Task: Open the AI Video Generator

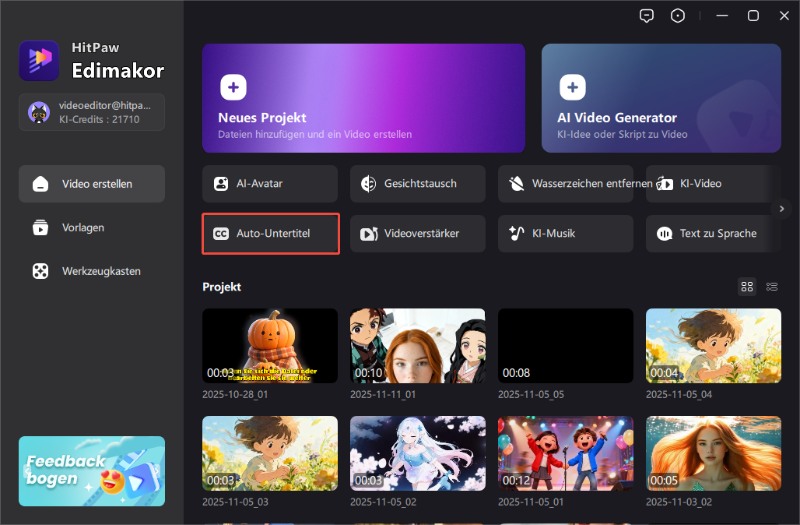Action: (x=661, y=97)
